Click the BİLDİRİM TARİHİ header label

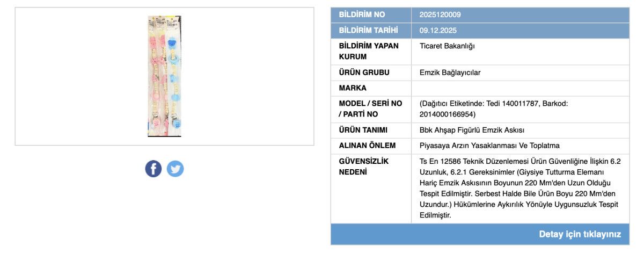(x=368, y=30)
